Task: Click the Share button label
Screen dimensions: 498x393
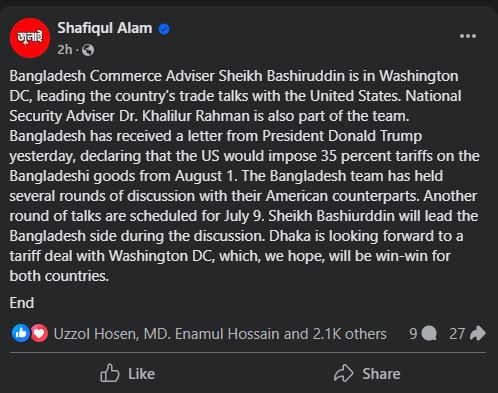Action: [381, 374]
